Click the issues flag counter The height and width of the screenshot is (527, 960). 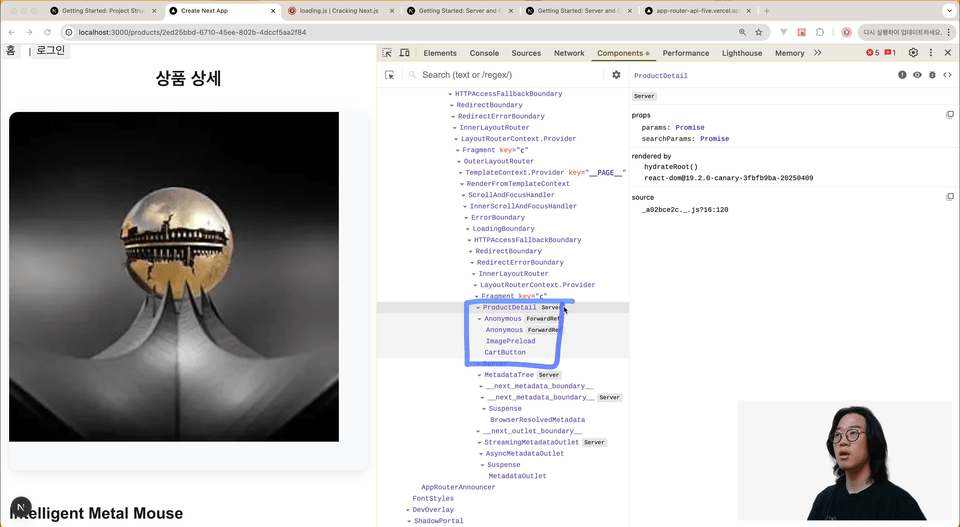[890, 53]
